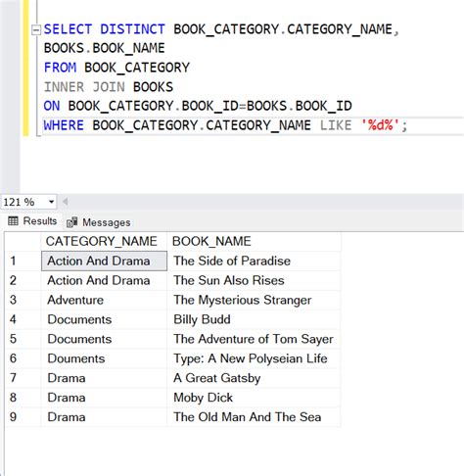Image resolution: width=464 pixels, height=476 pixels.
Task: Select row number 7 header
Action: (23, 378)
